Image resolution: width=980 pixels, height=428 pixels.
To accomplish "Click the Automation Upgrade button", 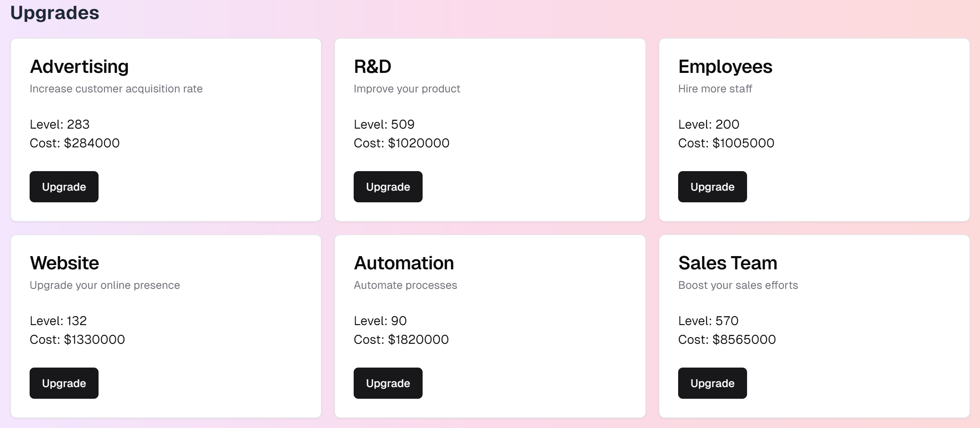I will [388, 383].
